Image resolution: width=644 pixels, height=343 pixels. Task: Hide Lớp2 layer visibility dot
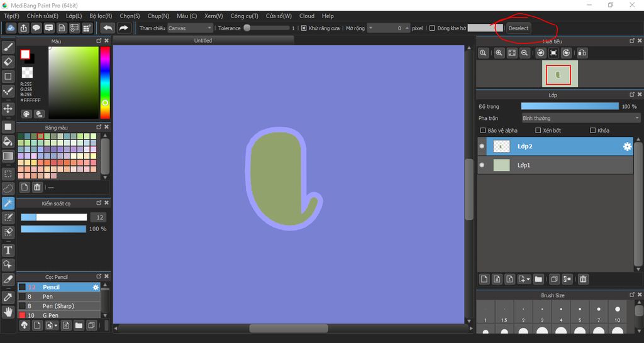pos(482,146)
